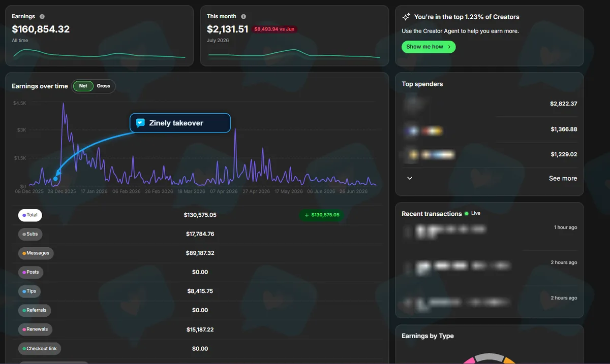Toggle the Messages series pill
610x364 pixels.
coord(36,253)
